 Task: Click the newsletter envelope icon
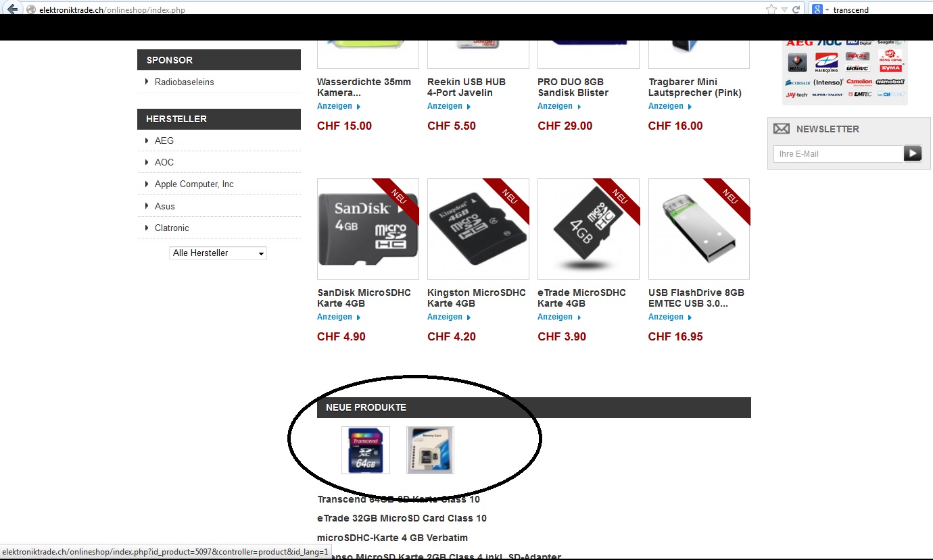[x=782, y=128]
